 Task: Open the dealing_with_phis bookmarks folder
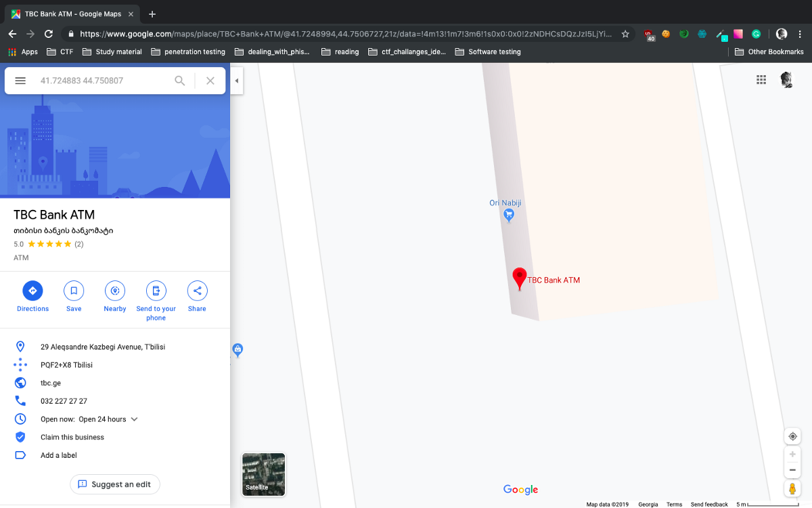tap(272, 51)
